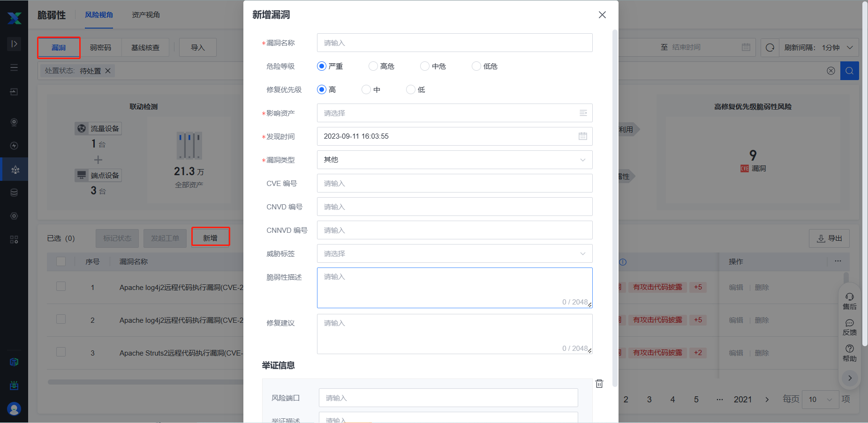This screenshot has width=868, height=423.
Task: Click the 导出 export button
Action: pyautogui.click(x=829, y=238)
